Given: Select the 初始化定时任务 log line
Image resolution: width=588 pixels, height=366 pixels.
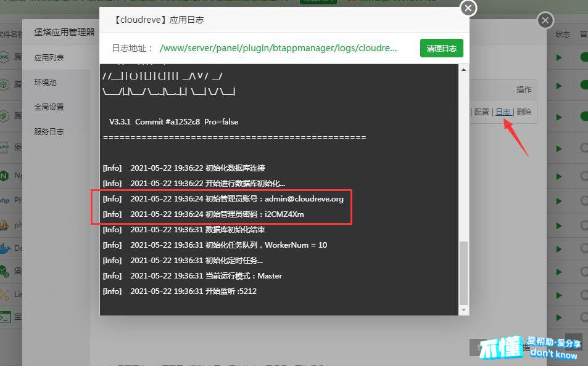Looking at the screenshot, I should 183,261.
